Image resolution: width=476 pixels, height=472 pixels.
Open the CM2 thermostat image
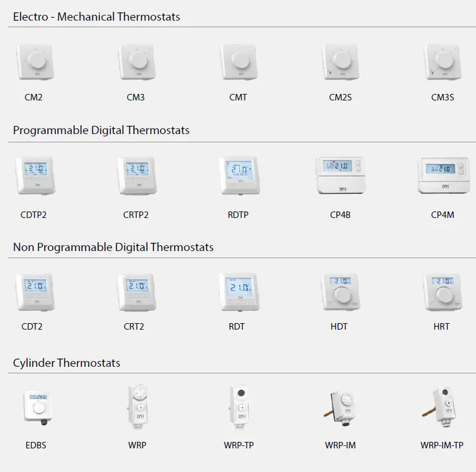pyautogui.click(x=35, y=62)
